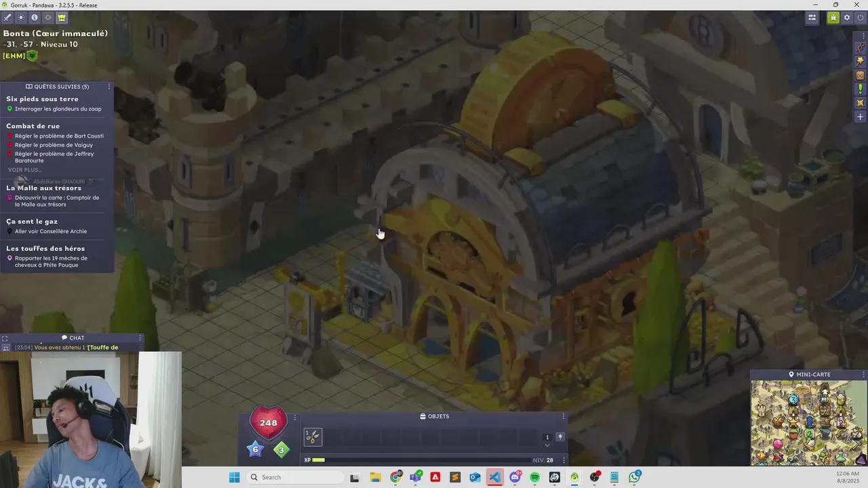Click the green guild emblem next to [EHM]
This screenshot has height=488, width=868.
click(x=31, y=56)
